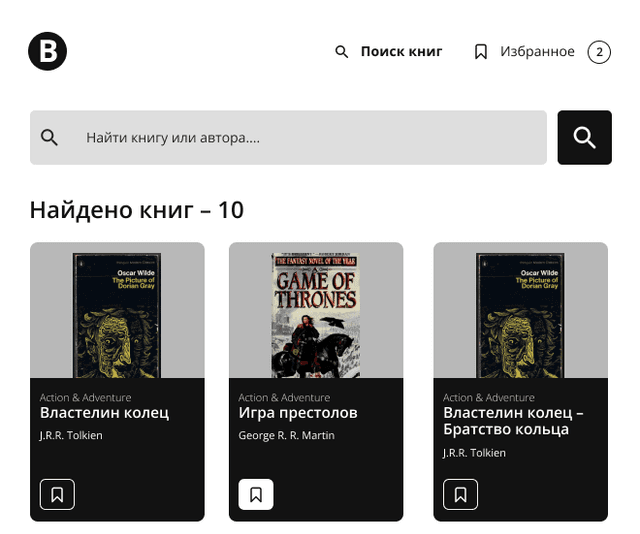Click the Найдено книг – 10 heading
640x534 pixels.
(x=137, y=210)
